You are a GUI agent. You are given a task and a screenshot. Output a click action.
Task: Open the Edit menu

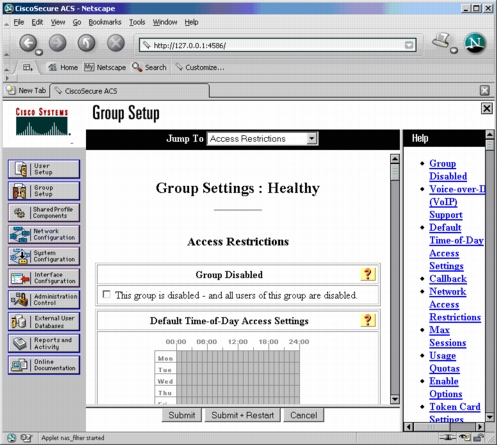point(37,22)
